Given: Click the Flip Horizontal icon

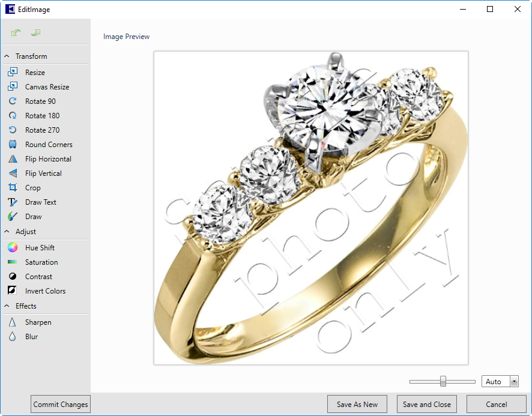Looking at the screenshot, I should point(13,159).
